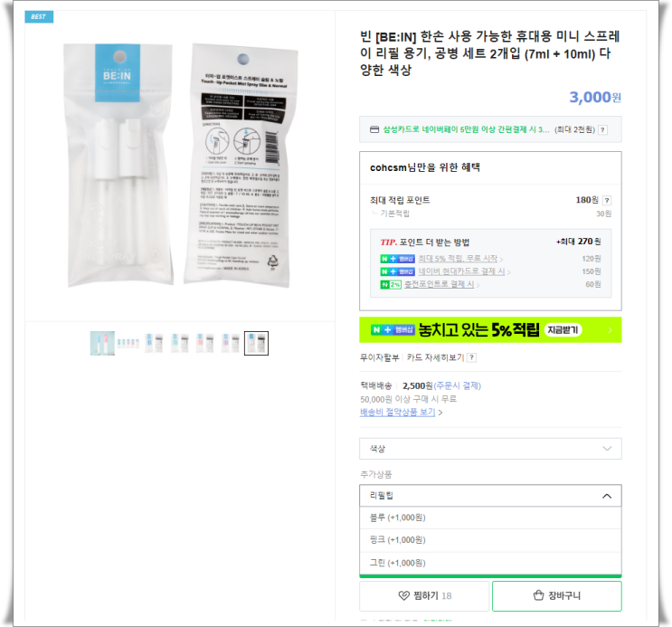Click the help icon beside 최대 2천원

point(602,129)
